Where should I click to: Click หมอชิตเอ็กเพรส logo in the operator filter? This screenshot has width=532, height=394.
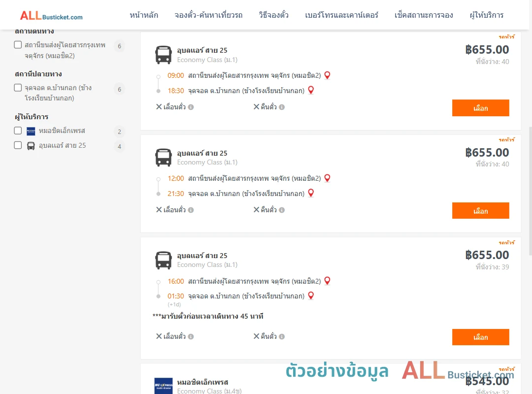[x=31, y=131]
